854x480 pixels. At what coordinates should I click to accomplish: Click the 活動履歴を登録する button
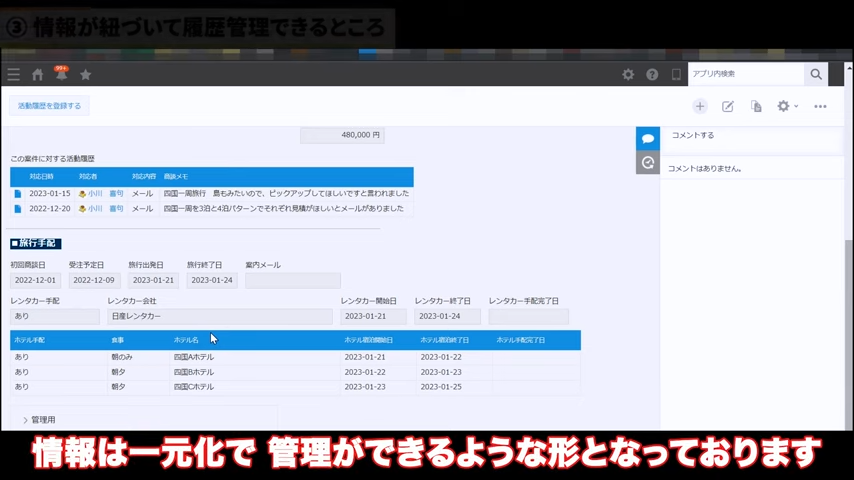tap(49, 106)
